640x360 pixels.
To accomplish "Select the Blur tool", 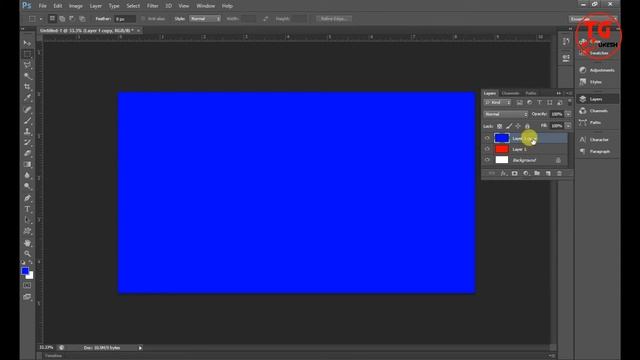I will (27, 176).
